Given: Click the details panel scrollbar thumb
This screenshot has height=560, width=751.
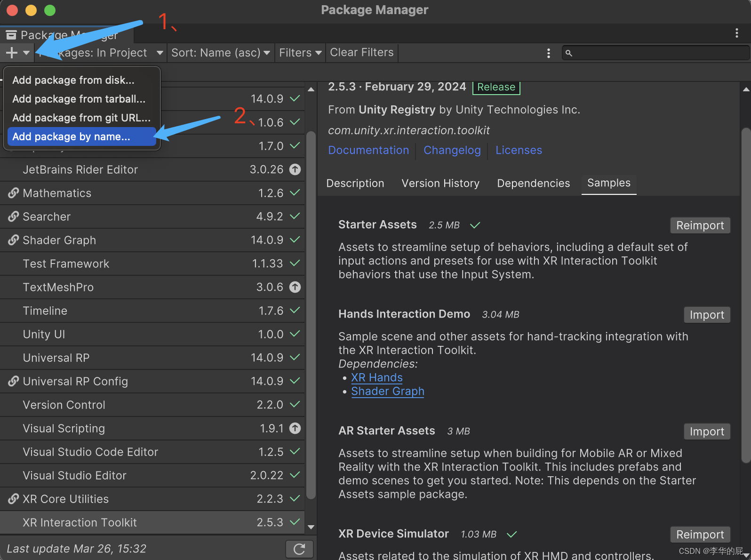Looking at the screenshot, I should (746, 295).
